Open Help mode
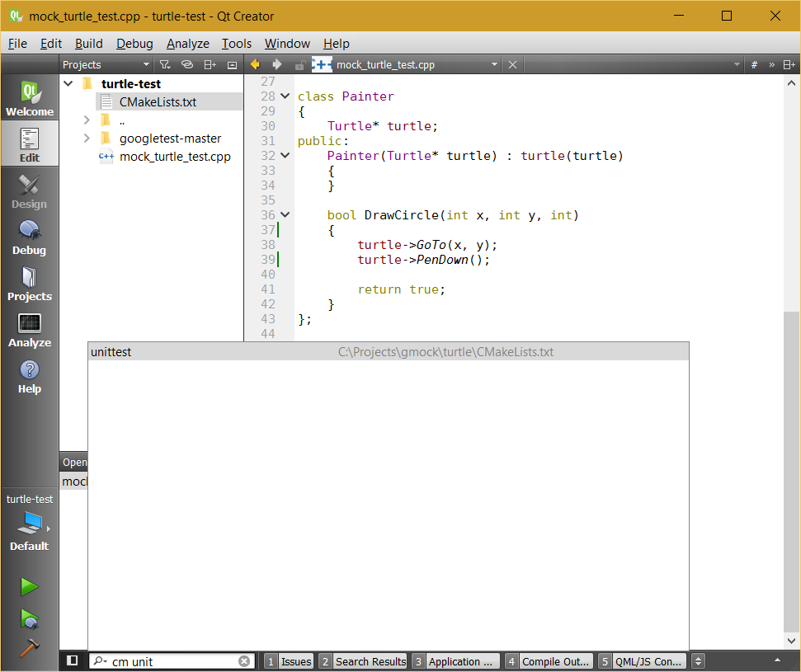 pyautogui.click(x=30, y=376)
